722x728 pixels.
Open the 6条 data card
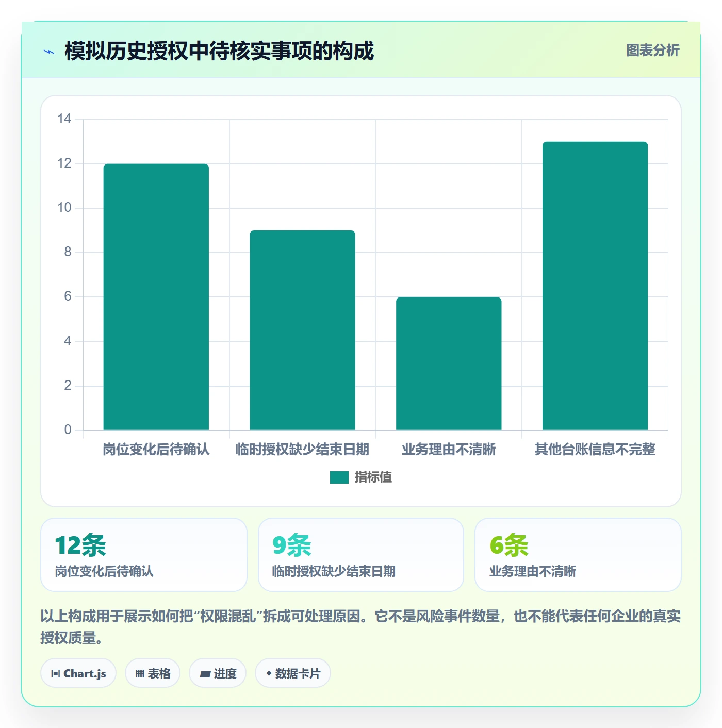point(578,555)
